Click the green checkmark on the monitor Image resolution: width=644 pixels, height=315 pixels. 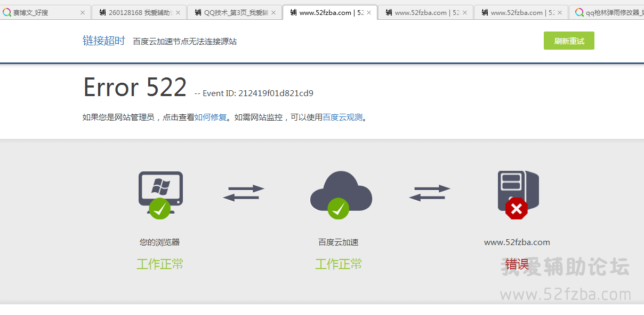coord(159,208)
